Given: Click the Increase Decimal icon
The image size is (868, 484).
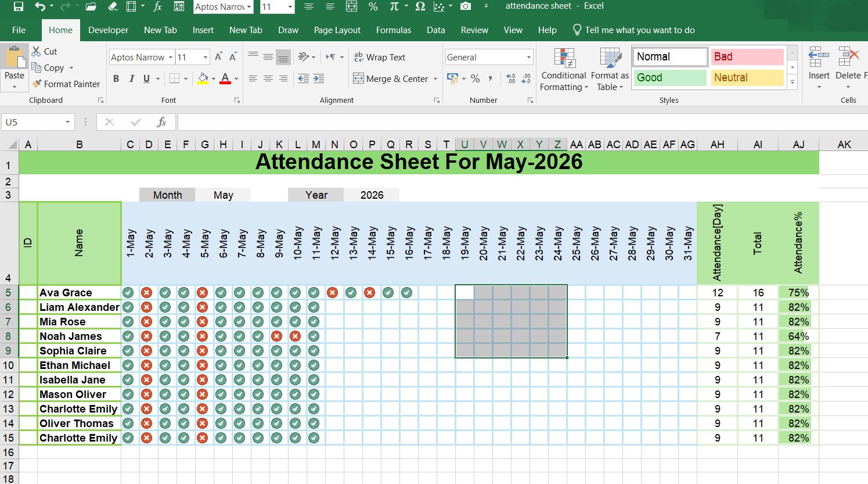Looking at the screenshot, I should (511, 78).
